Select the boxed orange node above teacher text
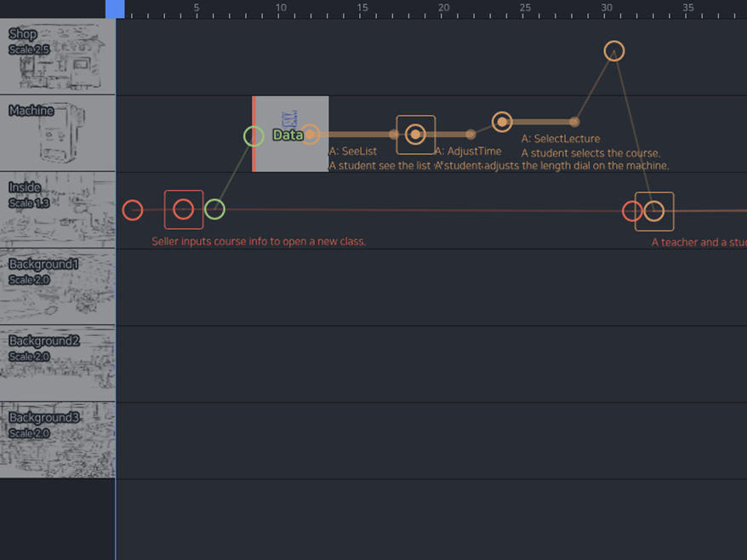 tap(654, 211)
